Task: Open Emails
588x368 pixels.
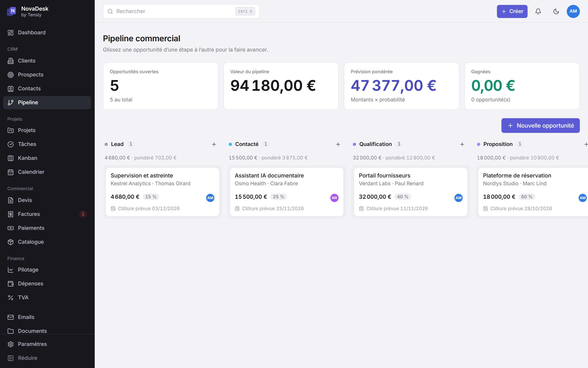Action: (47, 317)
